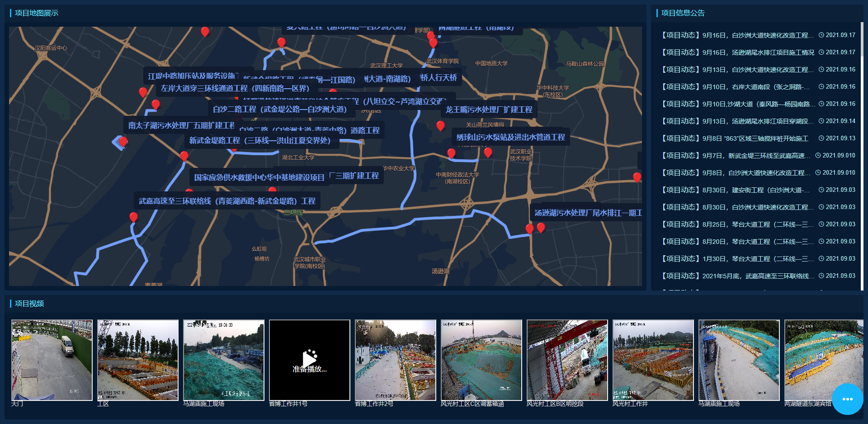868x424 pixels.
Task: Select the map marker right of 汉阳客运中心
Action: pyautogui.click(x=205, y=31)
